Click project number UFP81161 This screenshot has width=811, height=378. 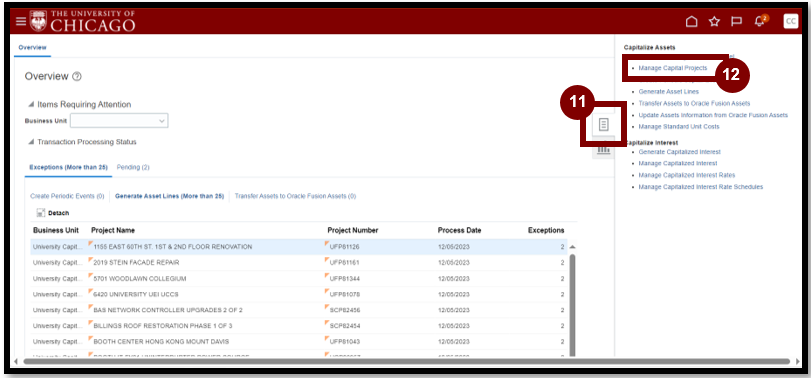[344, 263]
